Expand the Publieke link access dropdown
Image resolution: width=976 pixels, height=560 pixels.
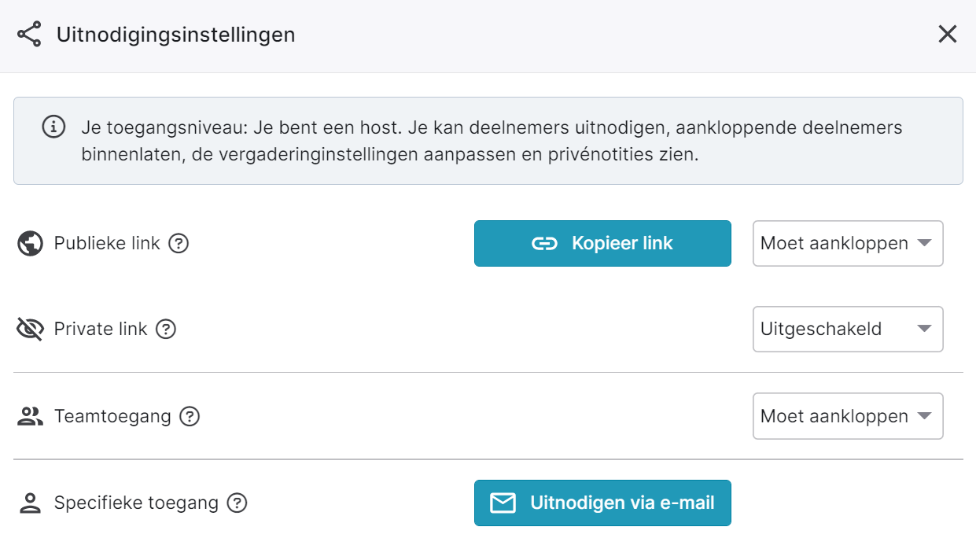click(847, 244)
